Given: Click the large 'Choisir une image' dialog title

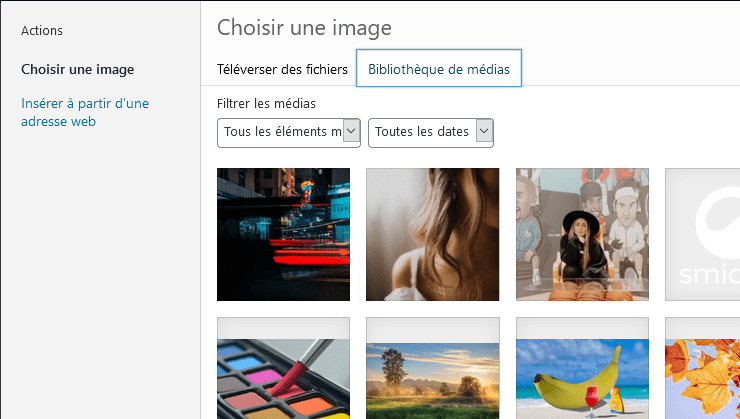Looking at the screenshot, I should tap(304, 27).
